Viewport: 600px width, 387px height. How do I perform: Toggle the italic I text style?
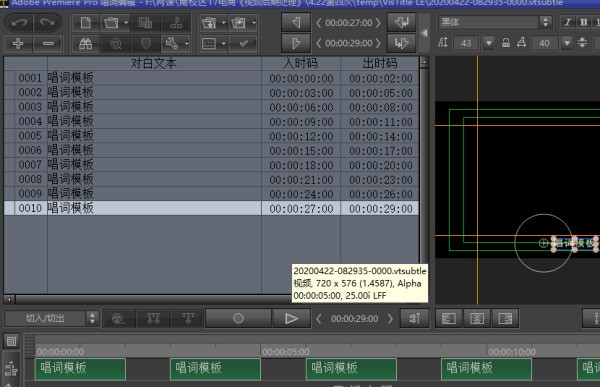click(x=568, y=23)
